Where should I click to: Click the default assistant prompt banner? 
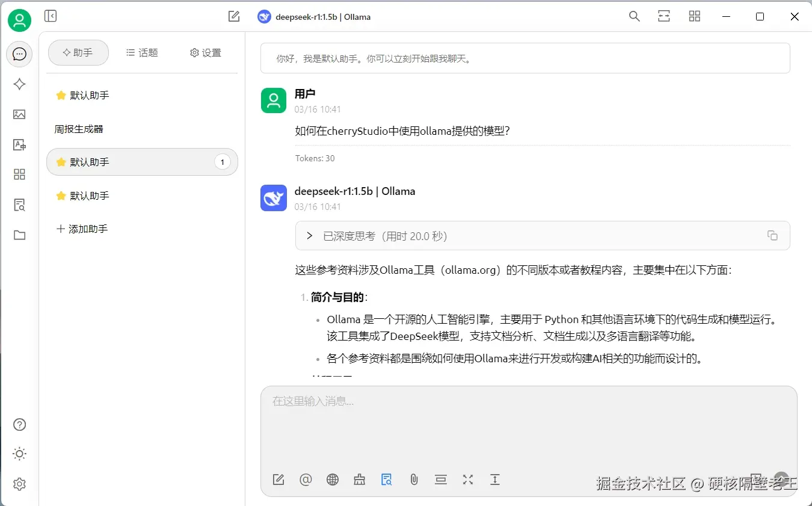pyautogui.click(x=525, y=58)
